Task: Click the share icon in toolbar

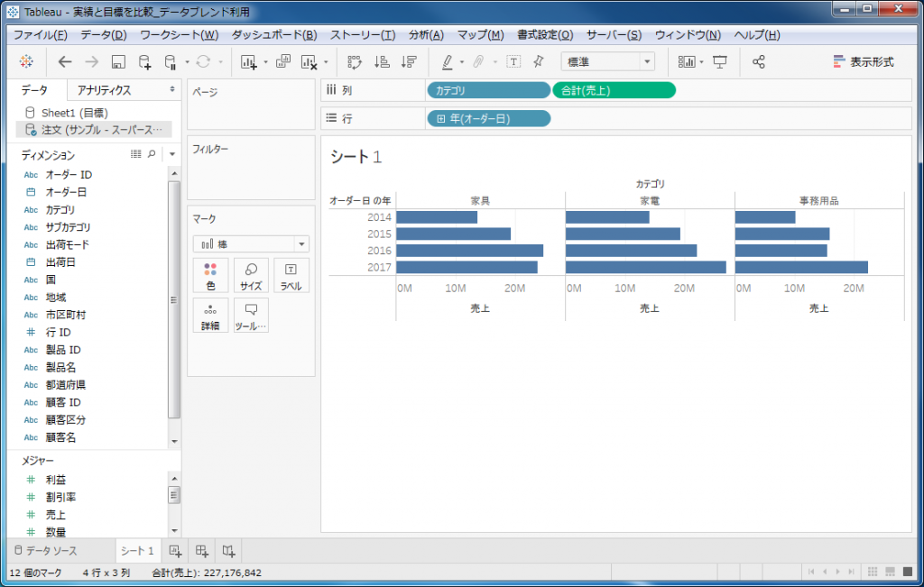Action: point(758,61)
